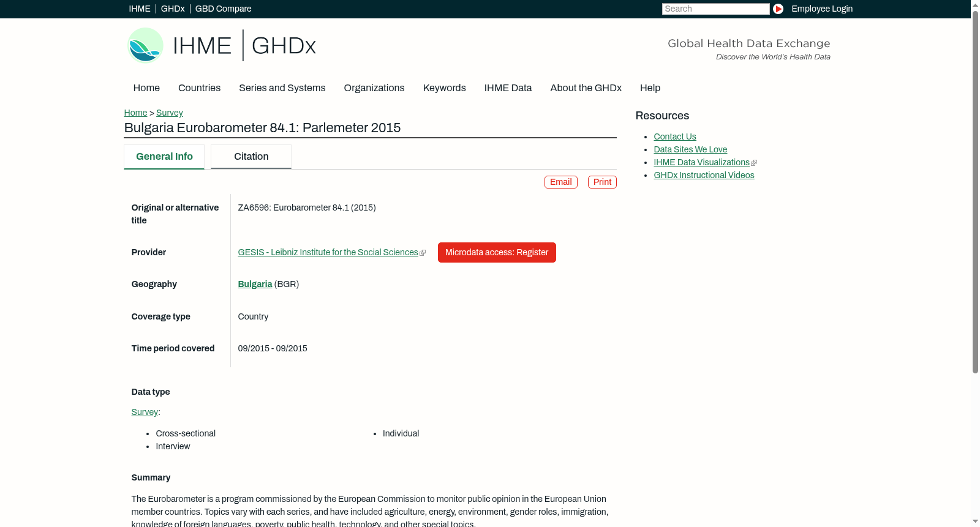Click the Microdata access: Register button
This screenshot has height=527, width=980.
pyautogui.click(x=497, y=252)
